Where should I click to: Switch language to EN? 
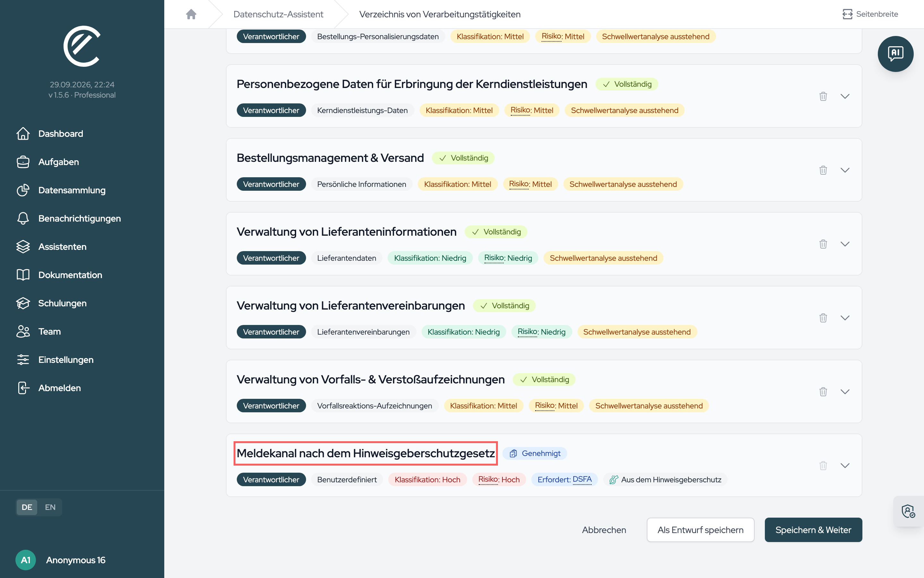point(50,507)
